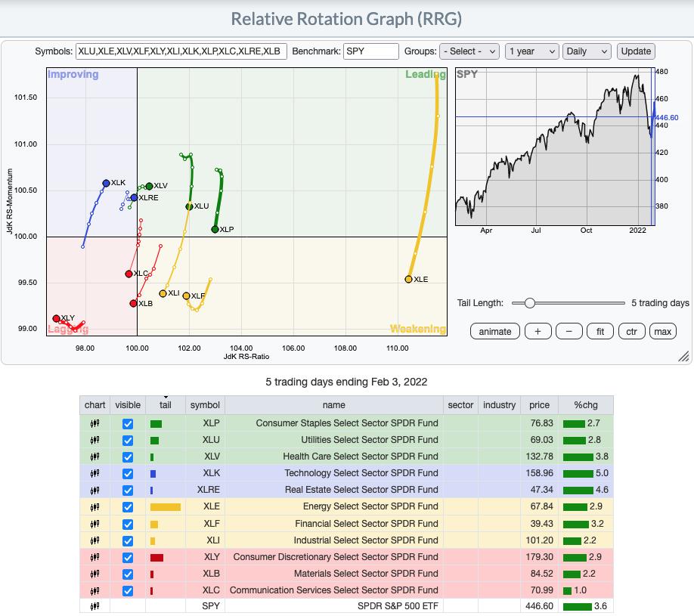Image resolution: width=694 pixels, height=616 pixels.
Task: Click the resize grip on the RRG panel
Action: (x=684, y=356)
